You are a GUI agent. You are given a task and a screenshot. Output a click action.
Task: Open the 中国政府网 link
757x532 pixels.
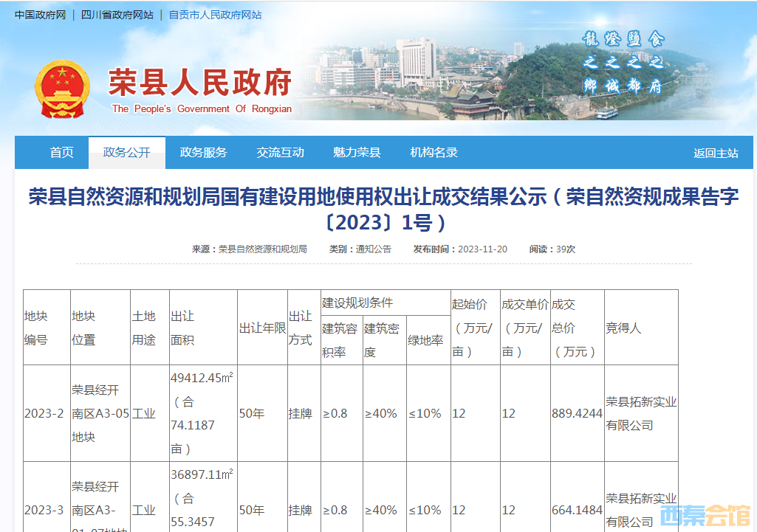point(40,15)
